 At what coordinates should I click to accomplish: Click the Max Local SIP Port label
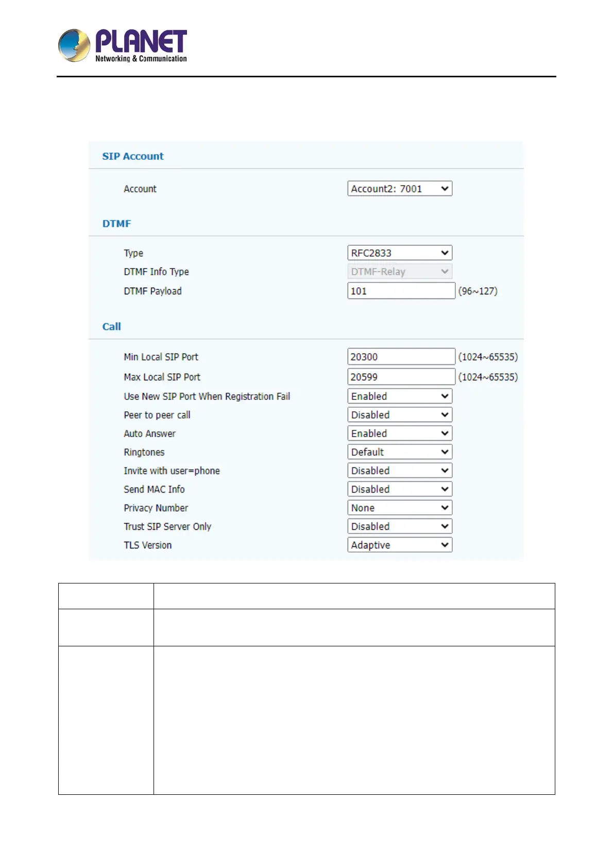coord(162,377)
